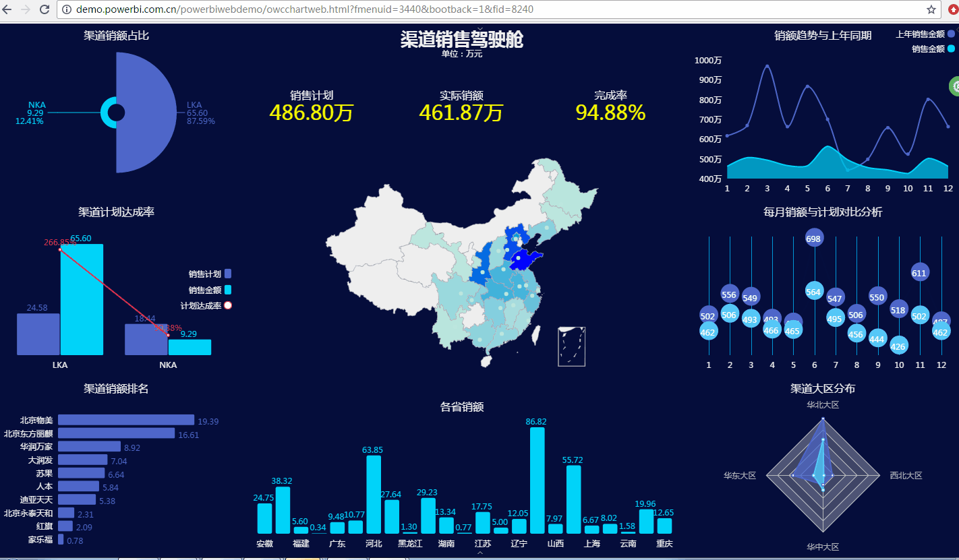959x560 pixels.
Task: Click the browser forward arrow
Action: coord(26,9)
